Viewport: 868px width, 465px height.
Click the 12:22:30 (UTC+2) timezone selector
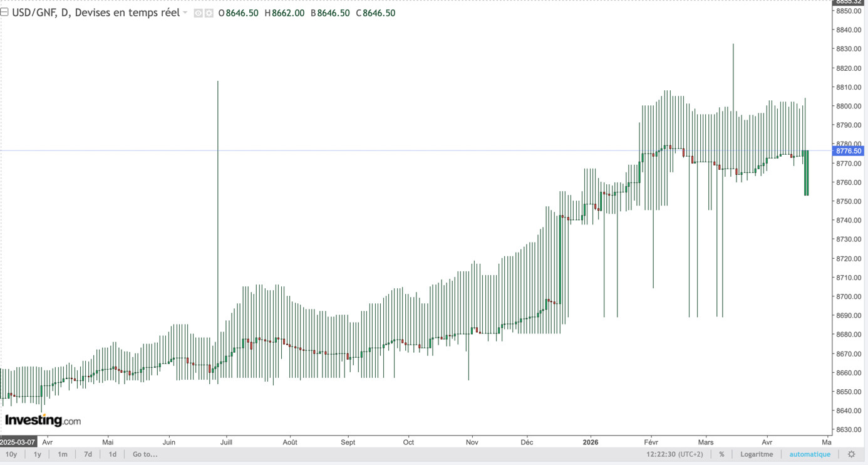point(676,454)
